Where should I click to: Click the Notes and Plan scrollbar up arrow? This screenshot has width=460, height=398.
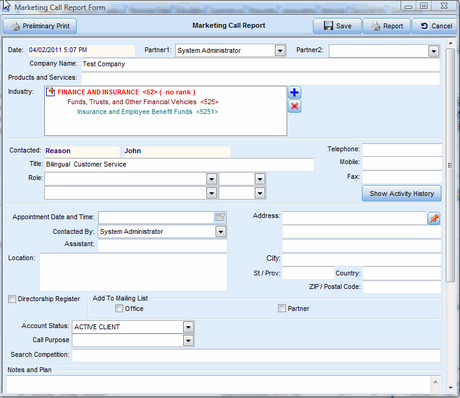pos(435,382)
